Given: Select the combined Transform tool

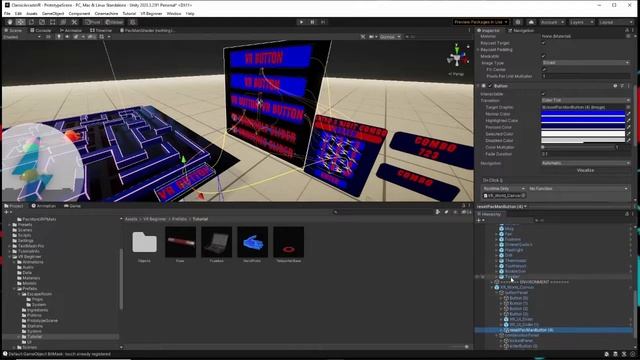Looking at the screenshot, I should (x=63, y=22).
